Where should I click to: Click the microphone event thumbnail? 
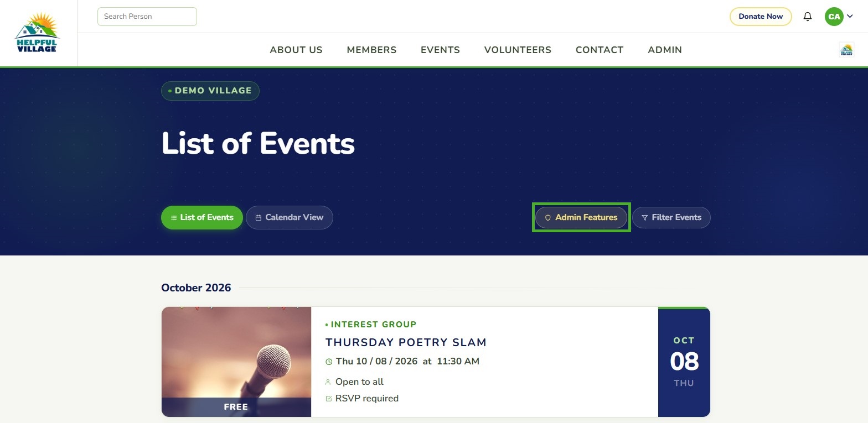(236, 362)
